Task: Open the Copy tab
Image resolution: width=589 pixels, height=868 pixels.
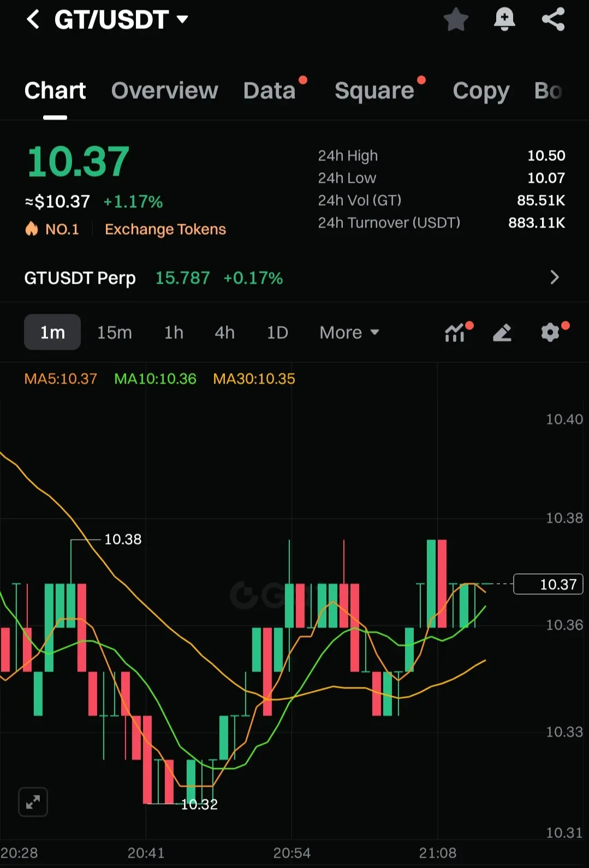Action: (x=481, y=91)
